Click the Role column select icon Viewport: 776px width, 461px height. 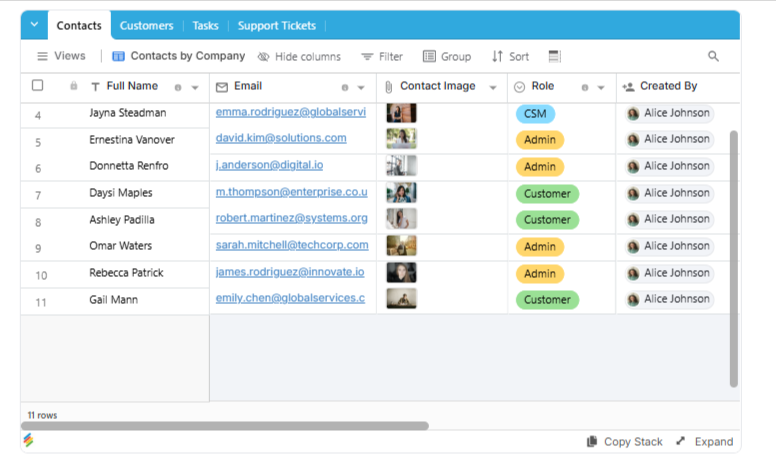click(x=519, y=88)
